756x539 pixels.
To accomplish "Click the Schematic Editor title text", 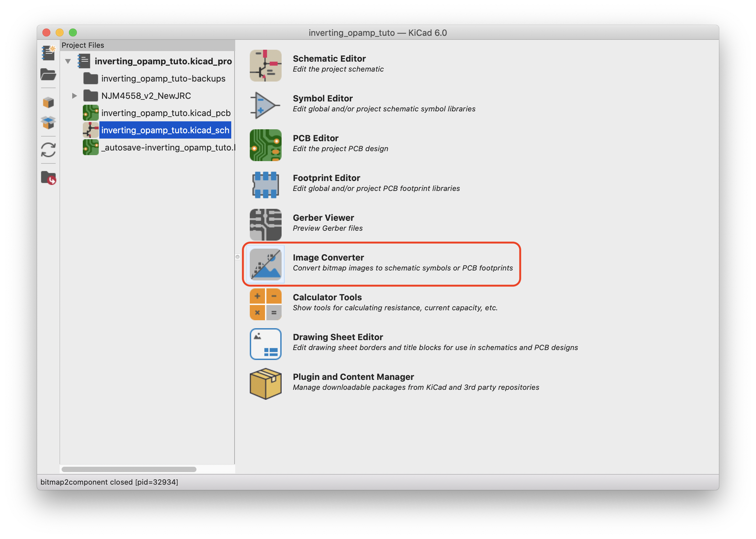I will click(x=329, y=59).
